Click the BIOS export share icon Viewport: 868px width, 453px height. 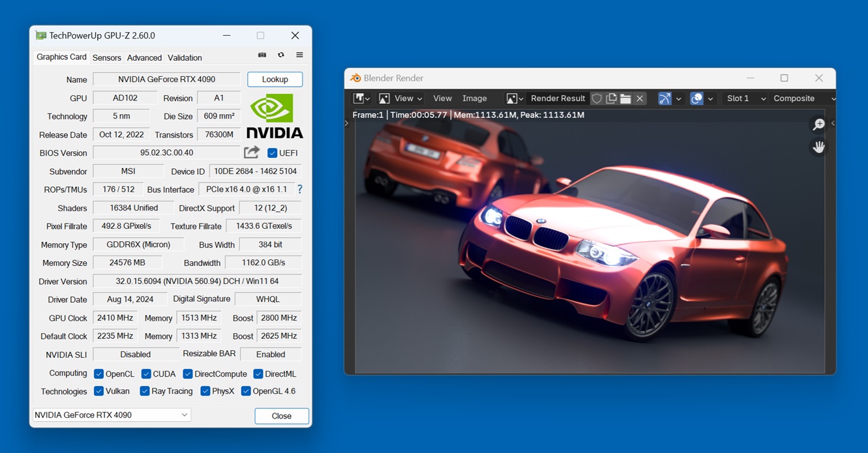252,153
